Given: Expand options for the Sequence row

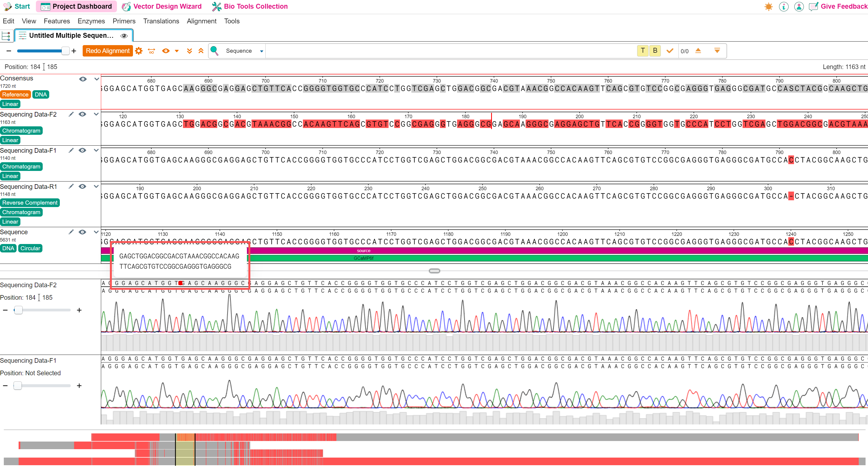Looking at the screenshot, I should (96, 232).
